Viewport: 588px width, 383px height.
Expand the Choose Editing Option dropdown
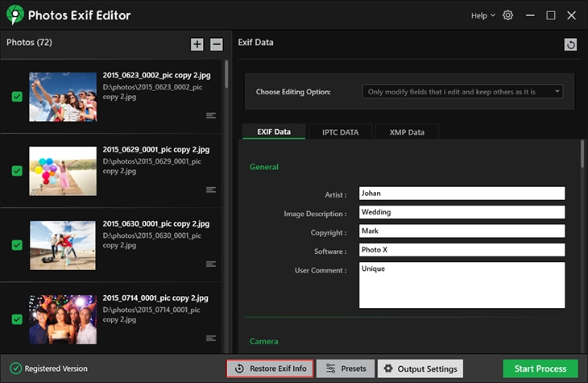coord(462,92)
